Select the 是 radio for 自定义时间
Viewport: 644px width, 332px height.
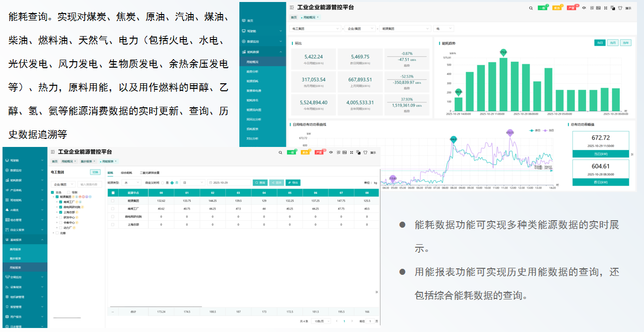164,183
